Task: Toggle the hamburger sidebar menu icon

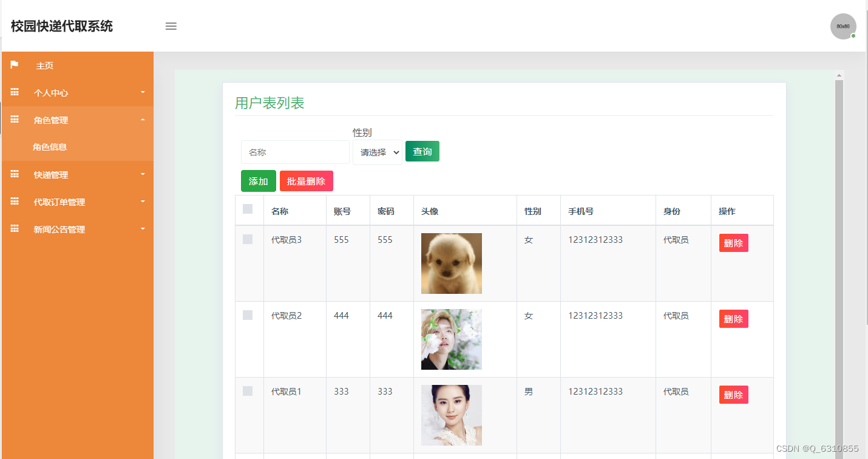Action: click(x=171, y=26)
